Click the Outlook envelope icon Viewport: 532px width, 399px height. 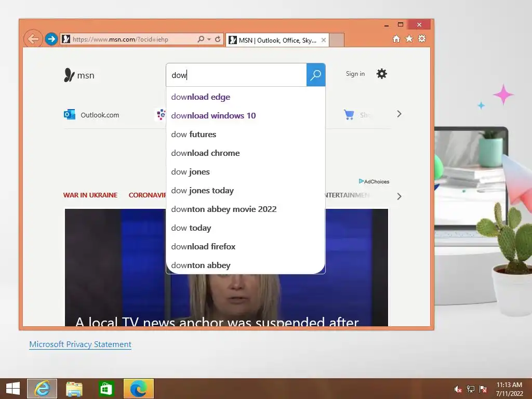tap(70, 114)
